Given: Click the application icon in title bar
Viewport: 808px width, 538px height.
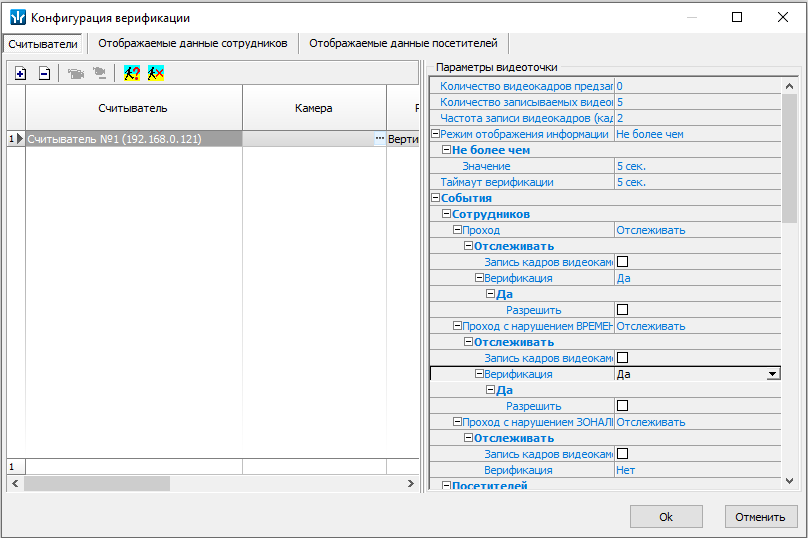Looking at the screenshot, I should [17, 18].
